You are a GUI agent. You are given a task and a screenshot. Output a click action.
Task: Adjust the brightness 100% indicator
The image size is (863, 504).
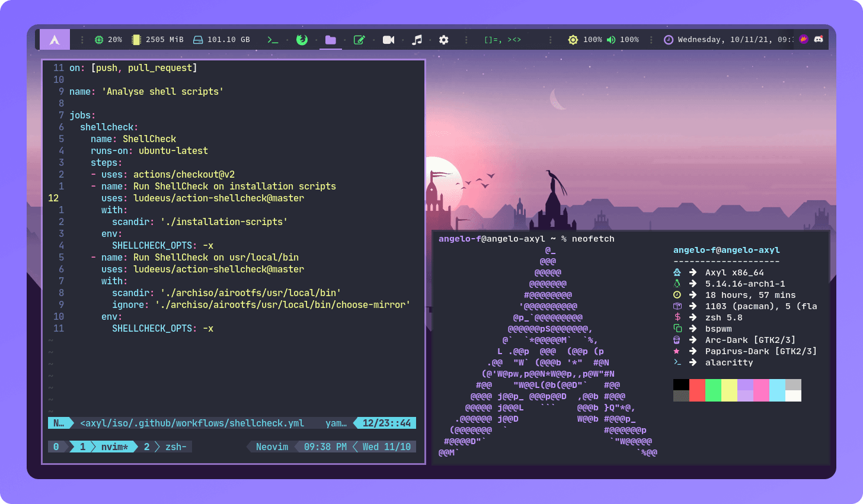pyautogui.click(x=585, y=40)
